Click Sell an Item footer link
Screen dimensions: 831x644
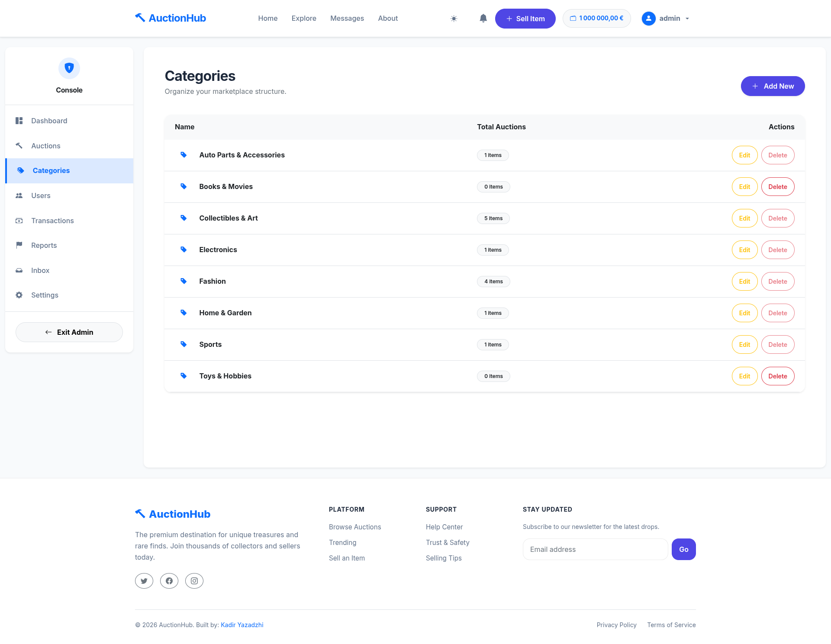point(347,558)
